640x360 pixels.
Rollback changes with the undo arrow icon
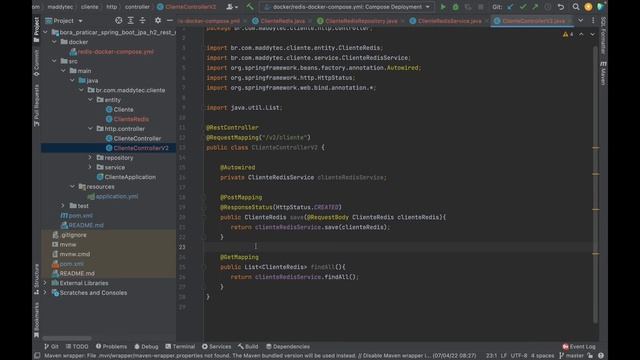pos(561,7)
